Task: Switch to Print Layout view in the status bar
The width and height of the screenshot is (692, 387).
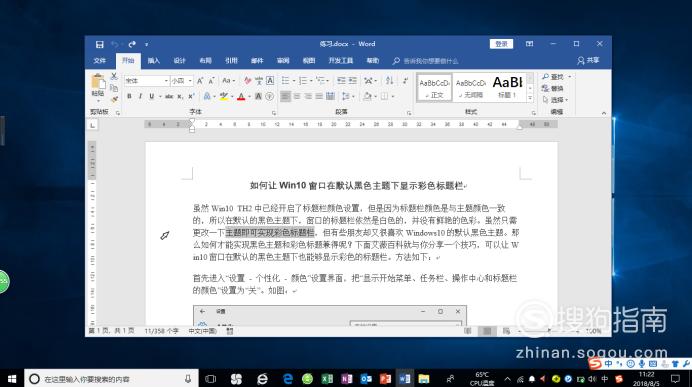Action: [x=487, y=331]
